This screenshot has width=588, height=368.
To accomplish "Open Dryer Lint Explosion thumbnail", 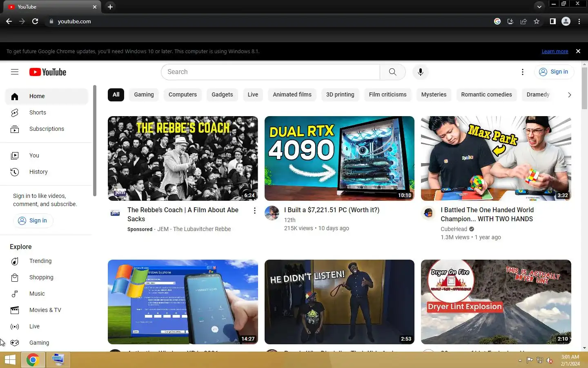I will (496, 302).
